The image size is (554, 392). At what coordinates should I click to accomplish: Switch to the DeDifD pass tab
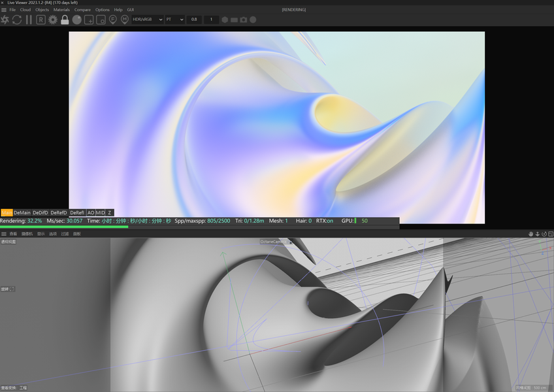coord(41,212)
